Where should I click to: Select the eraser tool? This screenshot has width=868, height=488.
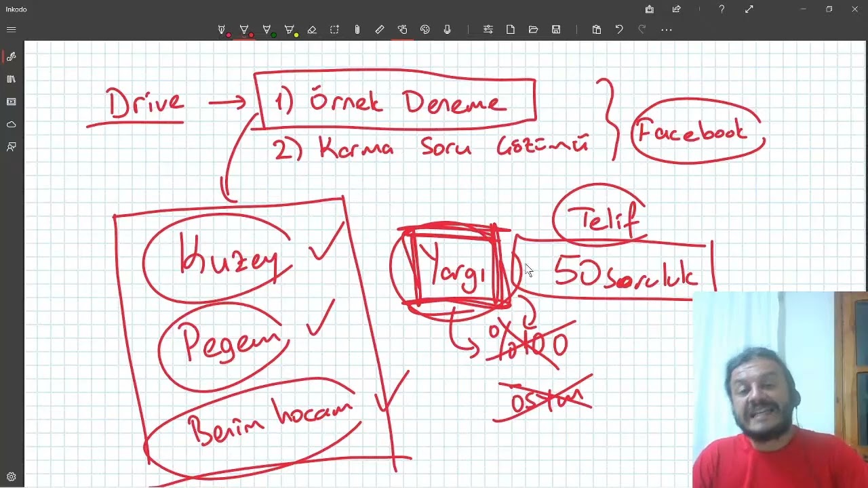tap(312, 30)
